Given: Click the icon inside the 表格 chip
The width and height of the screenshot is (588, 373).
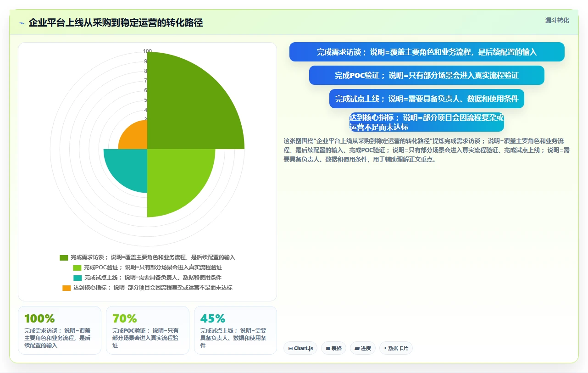Looking at the screenshot, I should point(328,349).
